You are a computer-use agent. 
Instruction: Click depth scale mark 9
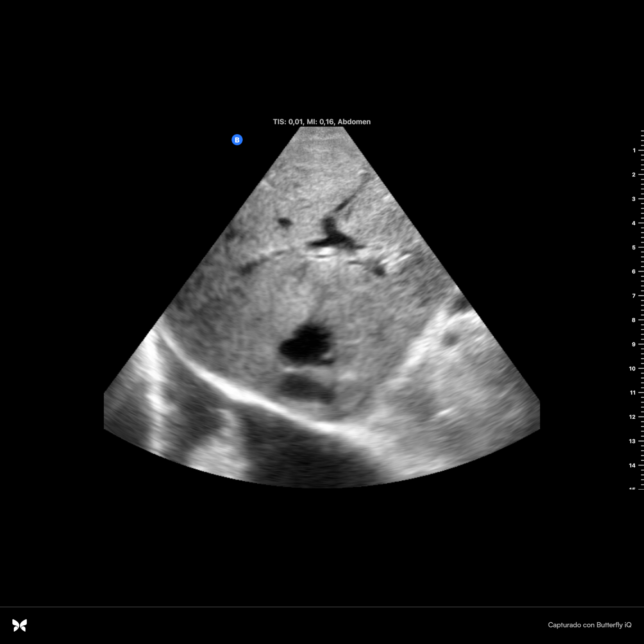pyautogui.click(x=634, y=344)
